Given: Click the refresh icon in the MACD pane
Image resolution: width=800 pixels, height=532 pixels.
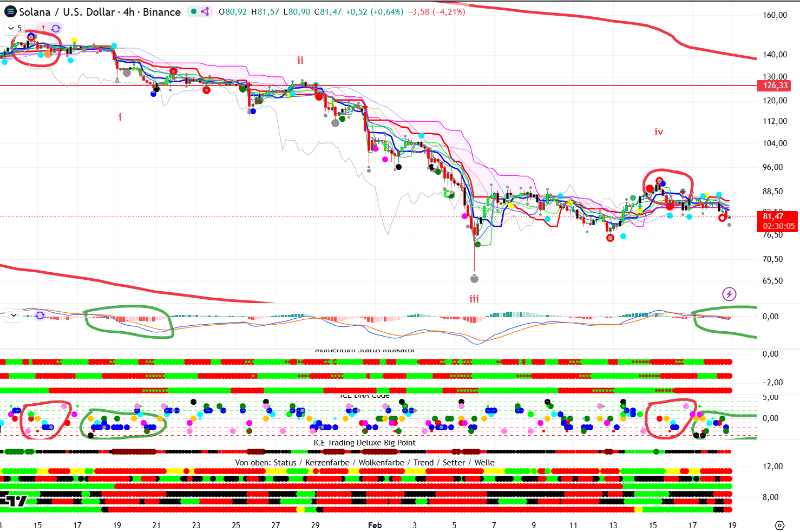Looking at the screenshot, I should coord(40,315).
